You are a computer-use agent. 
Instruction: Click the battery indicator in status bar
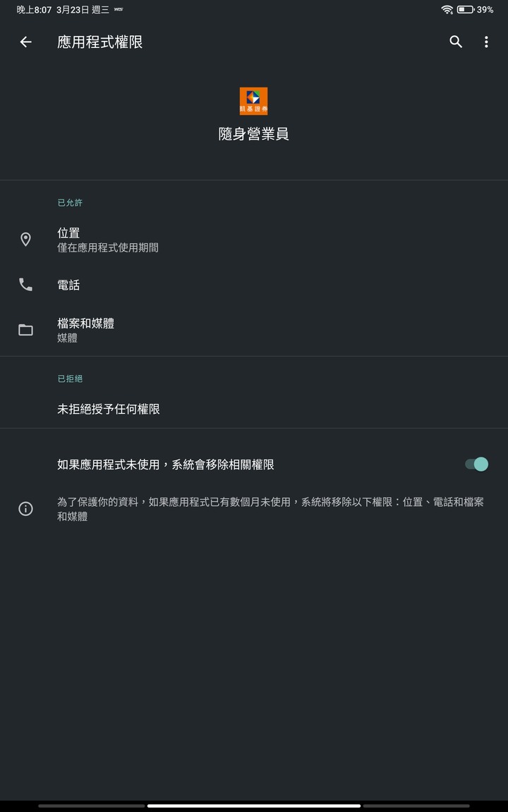point(465,9)
